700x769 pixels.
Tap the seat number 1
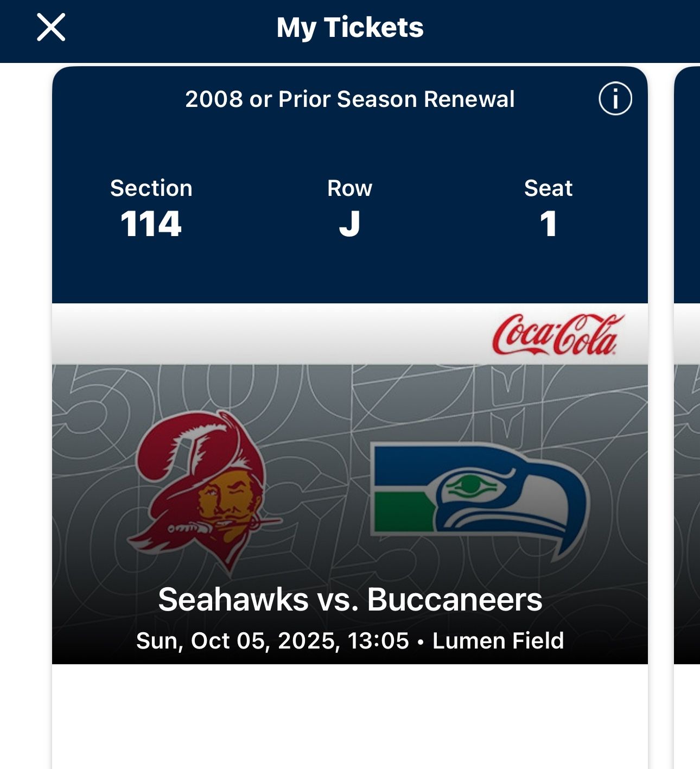[x=548, y=224]
